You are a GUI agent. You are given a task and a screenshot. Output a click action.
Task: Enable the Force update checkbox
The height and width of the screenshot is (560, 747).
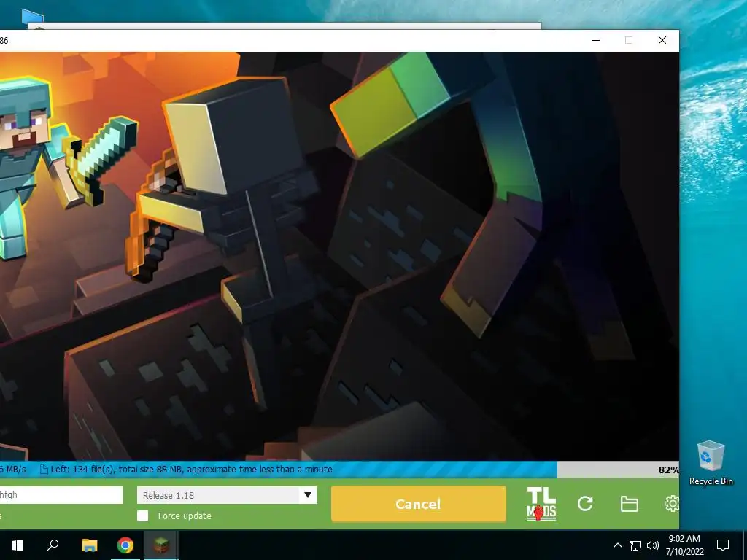[x=142, y=516]
